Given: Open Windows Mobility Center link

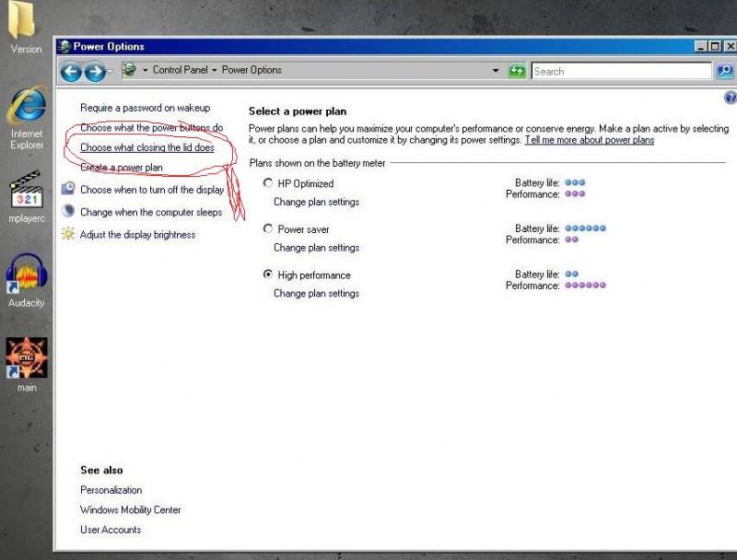Looking at the screenshot, I should point(130,509).
